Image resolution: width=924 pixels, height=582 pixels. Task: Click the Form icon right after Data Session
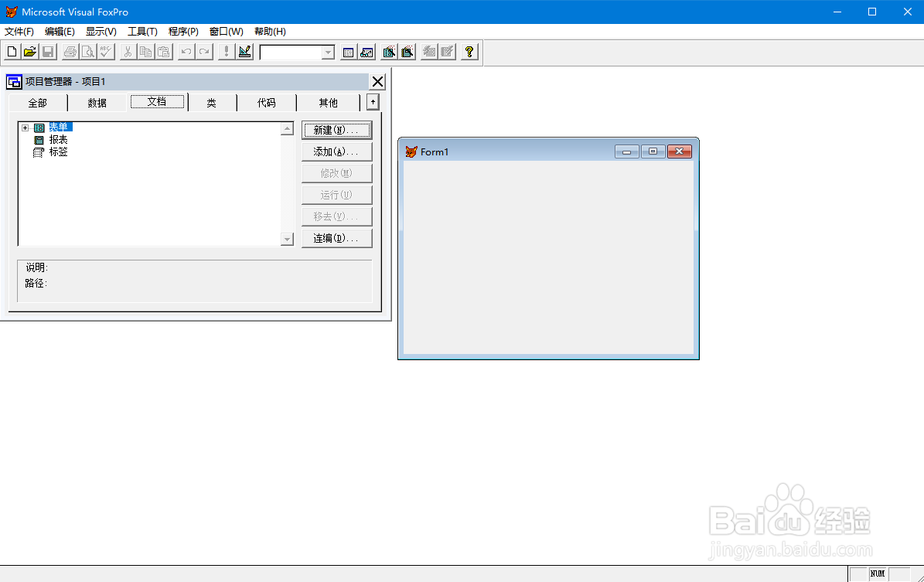389,52
